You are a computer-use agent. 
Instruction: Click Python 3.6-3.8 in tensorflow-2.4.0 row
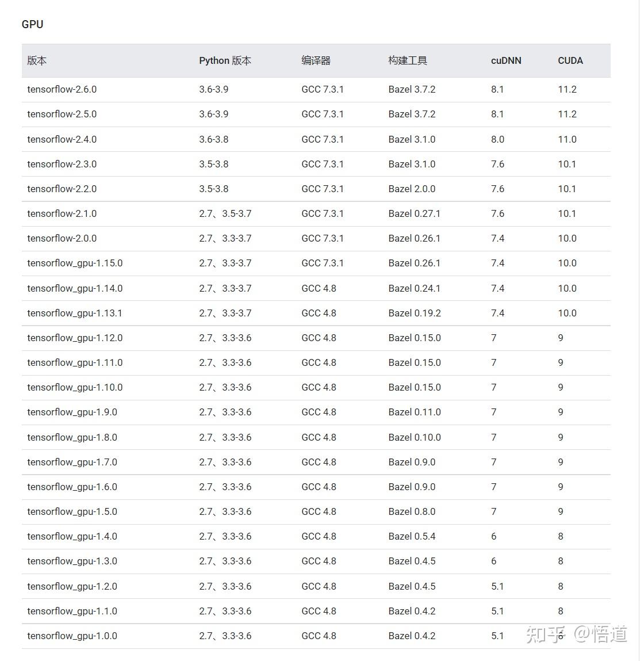[x=214, y=139]
